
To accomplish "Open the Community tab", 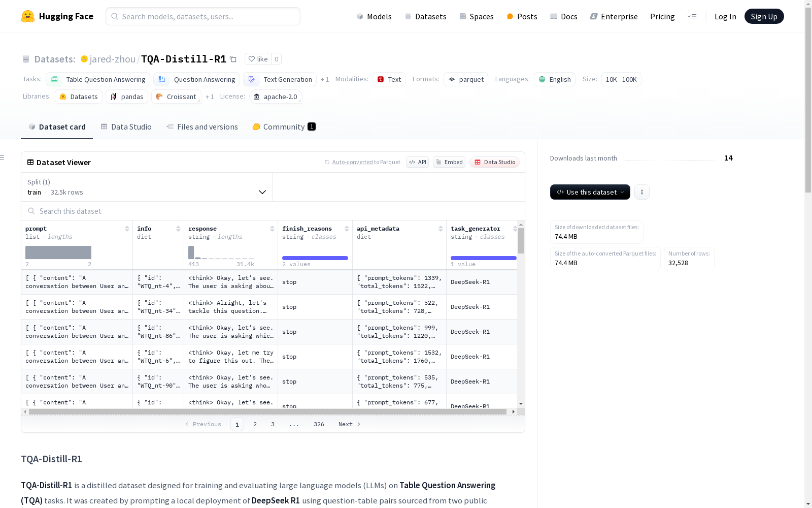I will tap(284, 127).
